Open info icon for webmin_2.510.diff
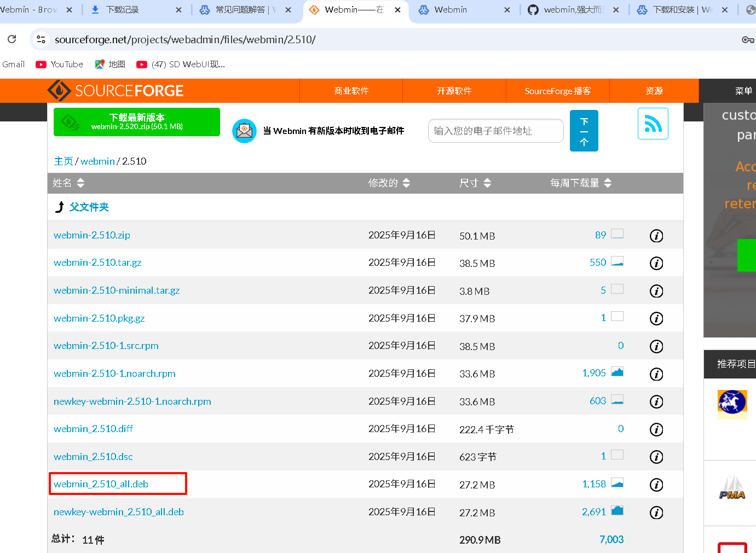 pos(656,429)
